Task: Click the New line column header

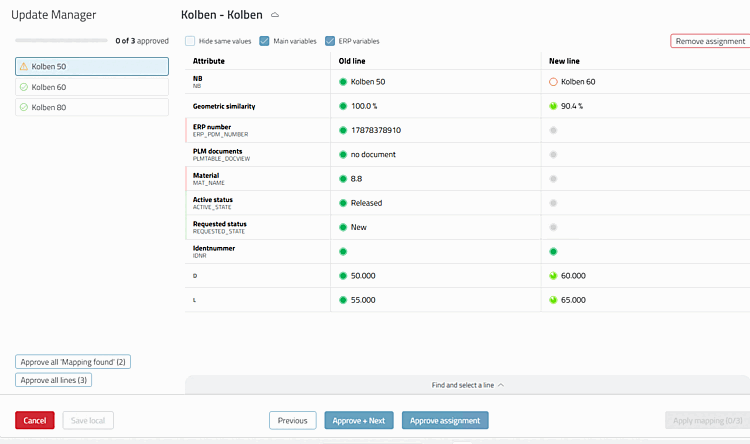Action: (564, 61)
